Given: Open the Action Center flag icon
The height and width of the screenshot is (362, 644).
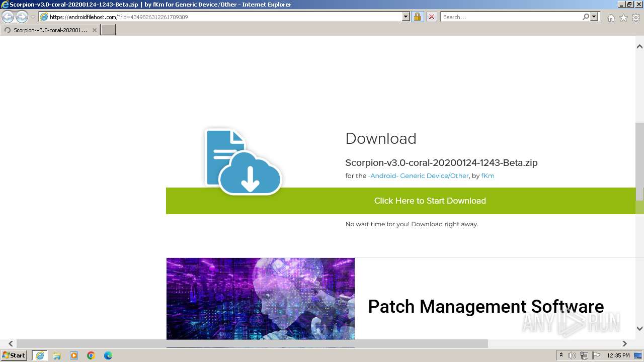Looking at the screenshot, I should tap(596, 355).
